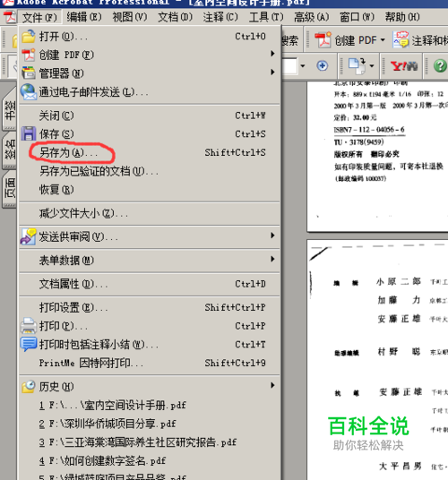Switch to the 签名 (Signatures) side tab
The image size is (448, 480).
(x=10, y=150)
